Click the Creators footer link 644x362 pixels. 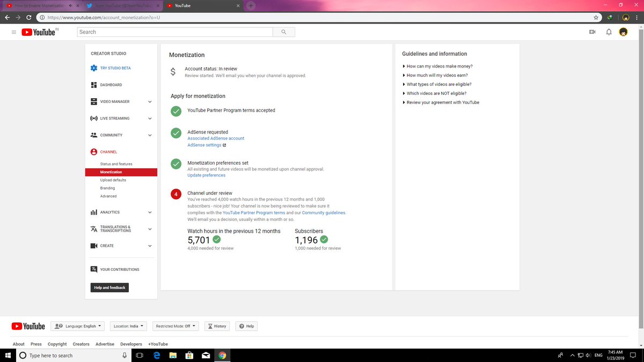(x=81, y=344)
